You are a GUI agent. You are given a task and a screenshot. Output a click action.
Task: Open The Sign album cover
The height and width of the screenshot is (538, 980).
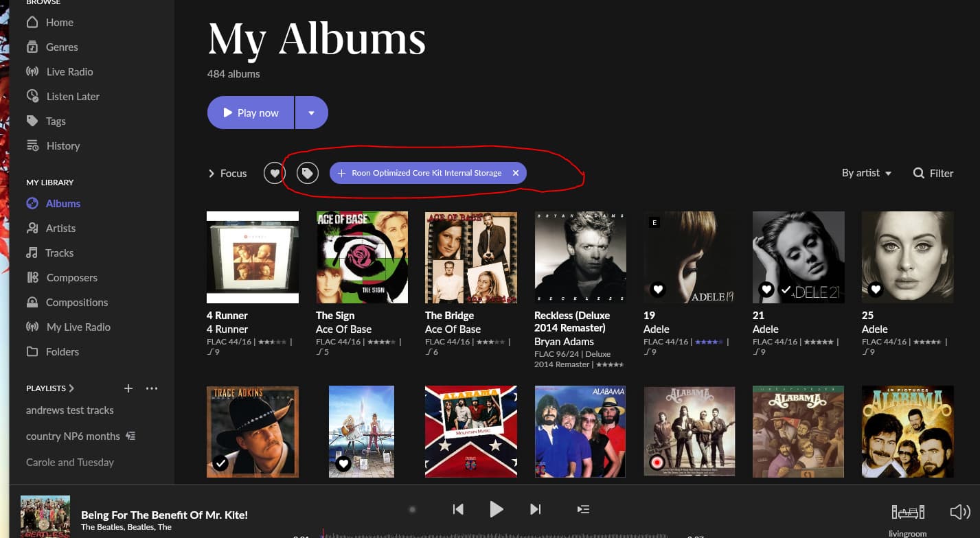(362, 257)
